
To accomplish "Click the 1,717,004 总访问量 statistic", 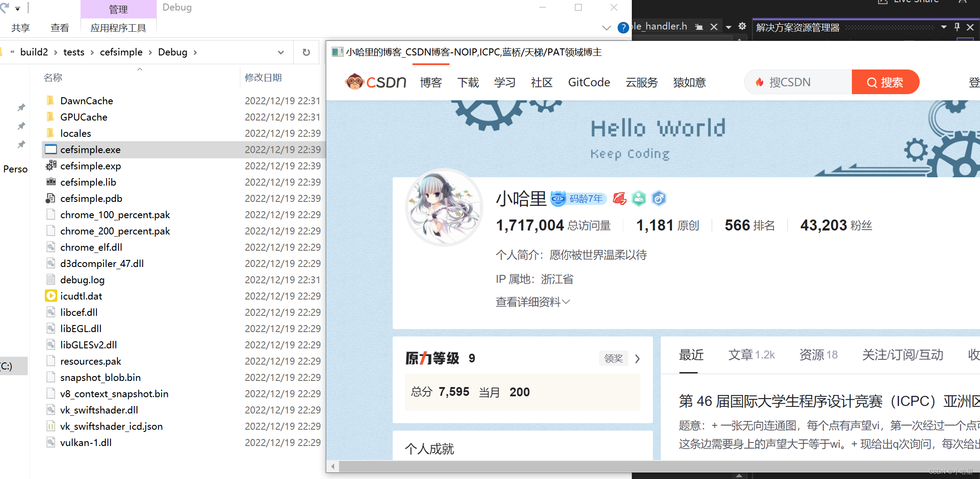I will point(553,226).
